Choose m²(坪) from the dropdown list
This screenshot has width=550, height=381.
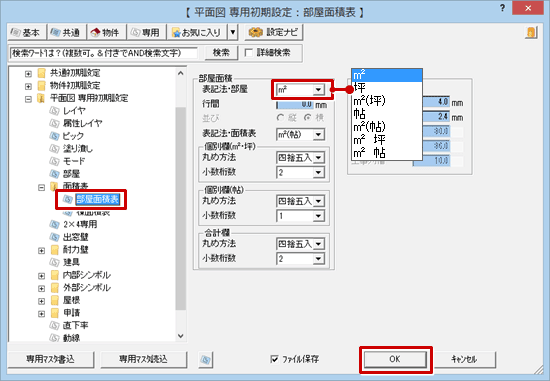[x=387, y=101]
